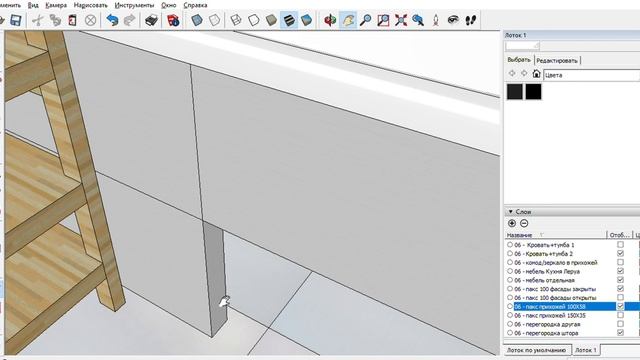This screenshot has width=640, height=360.
Task: Toggle X-ray face style
Action: [x=197, y=20]
